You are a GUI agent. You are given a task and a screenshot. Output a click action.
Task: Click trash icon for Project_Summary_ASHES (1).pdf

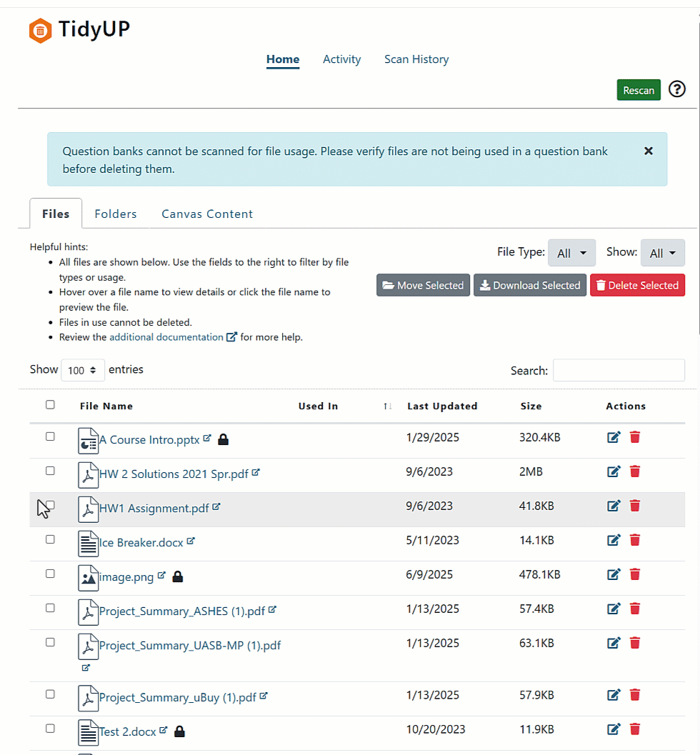(x=635, y=609)
